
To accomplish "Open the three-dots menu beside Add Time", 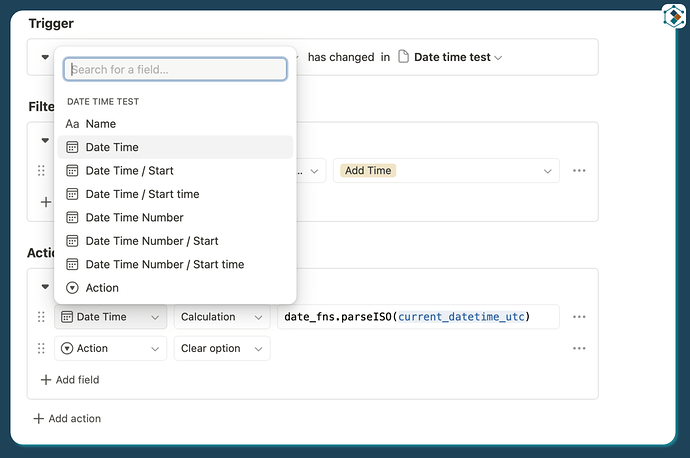I will (x=579, y=171).
